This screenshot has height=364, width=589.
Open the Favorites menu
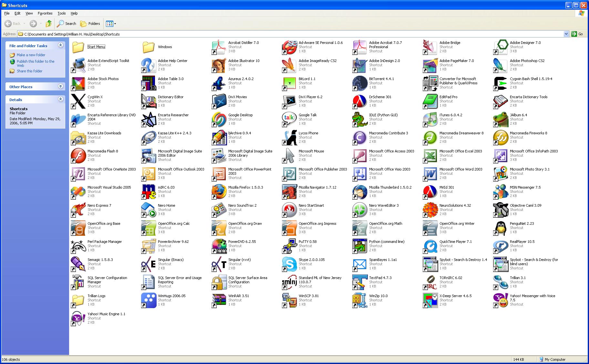click(45, 13)
